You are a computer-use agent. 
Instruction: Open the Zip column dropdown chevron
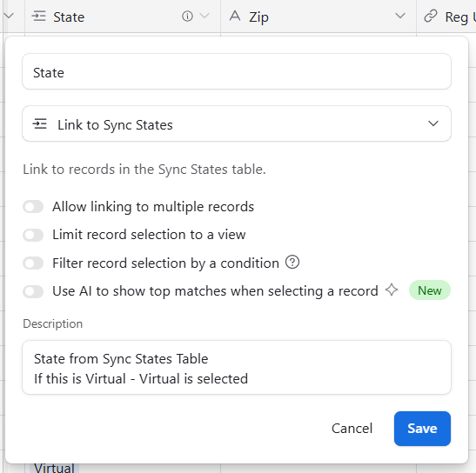[400, 16]
